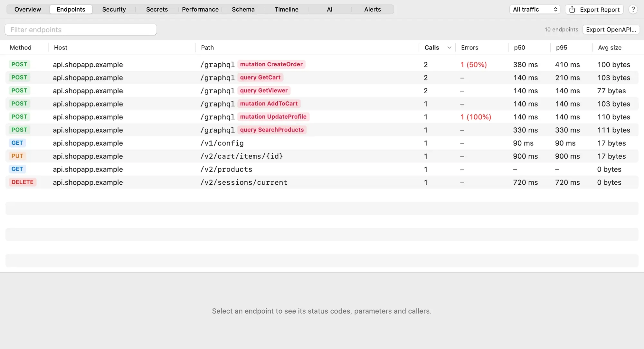Select the AI tab

click(329, 9)
